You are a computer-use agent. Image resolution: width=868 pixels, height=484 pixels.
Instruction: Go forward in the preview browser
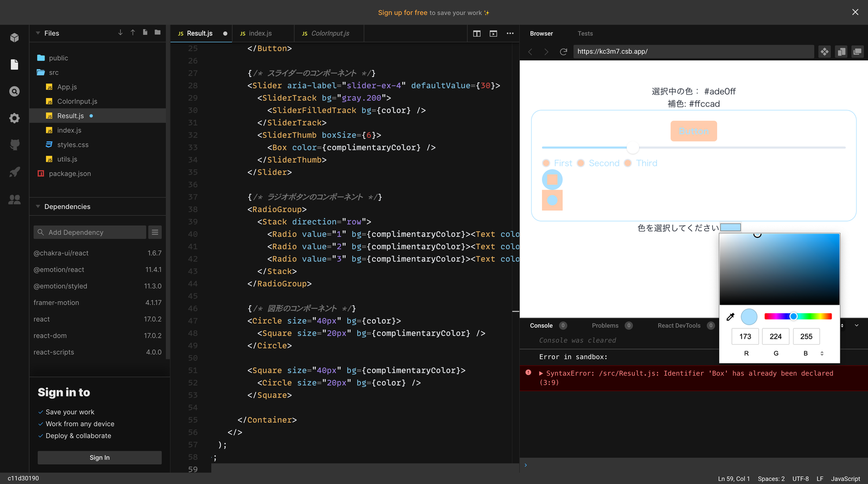546,51
